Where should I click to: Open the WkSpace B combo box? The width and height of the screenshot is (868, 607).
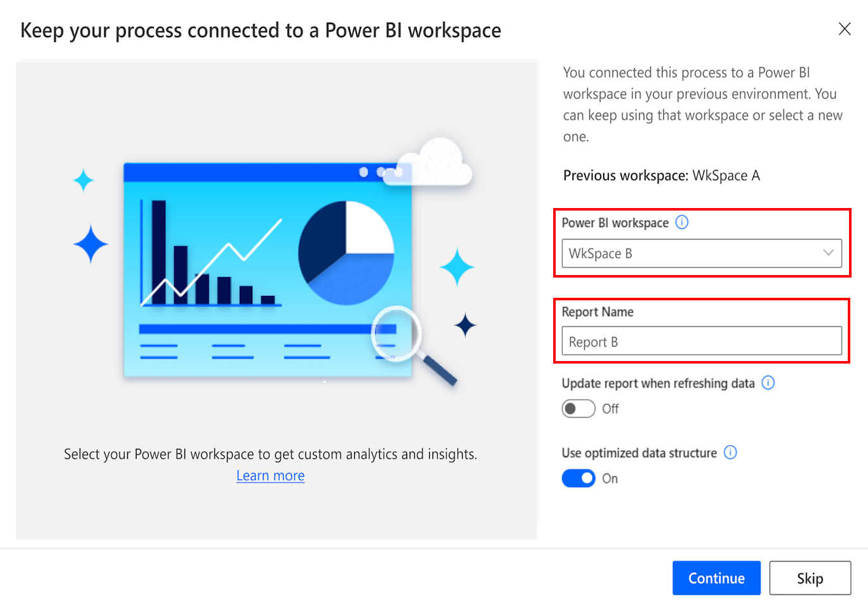[702, 254]
